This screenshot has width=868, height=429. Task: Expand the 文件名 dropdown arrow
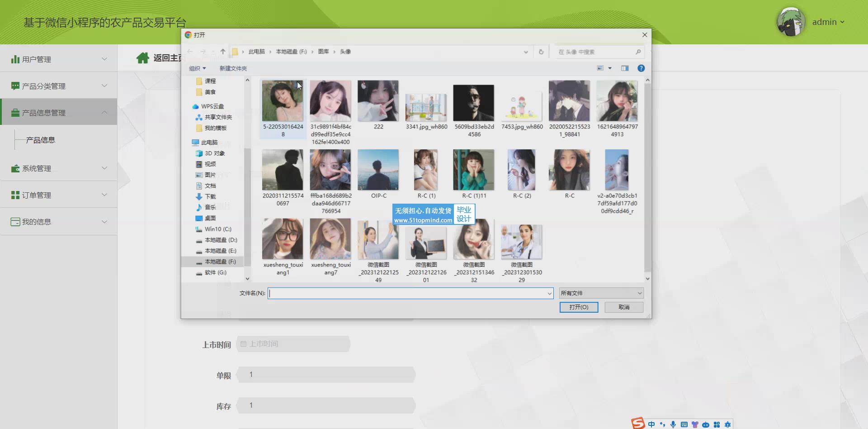click(550, 293)
